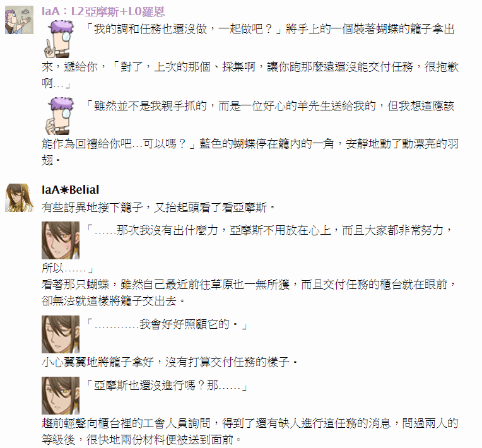This screenshot has width=482, height=448.
Task: Click the Belial long-haired profile avatar
Action: 19,197
